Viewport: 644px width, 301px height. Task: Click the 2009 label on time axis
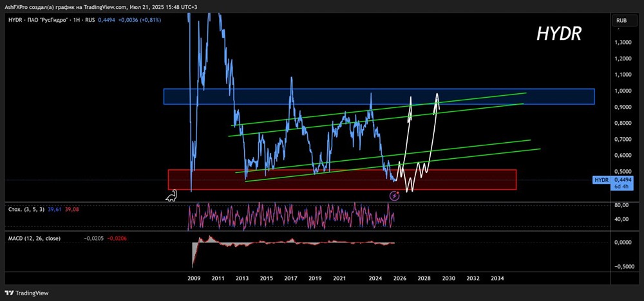tap(193, 278)
